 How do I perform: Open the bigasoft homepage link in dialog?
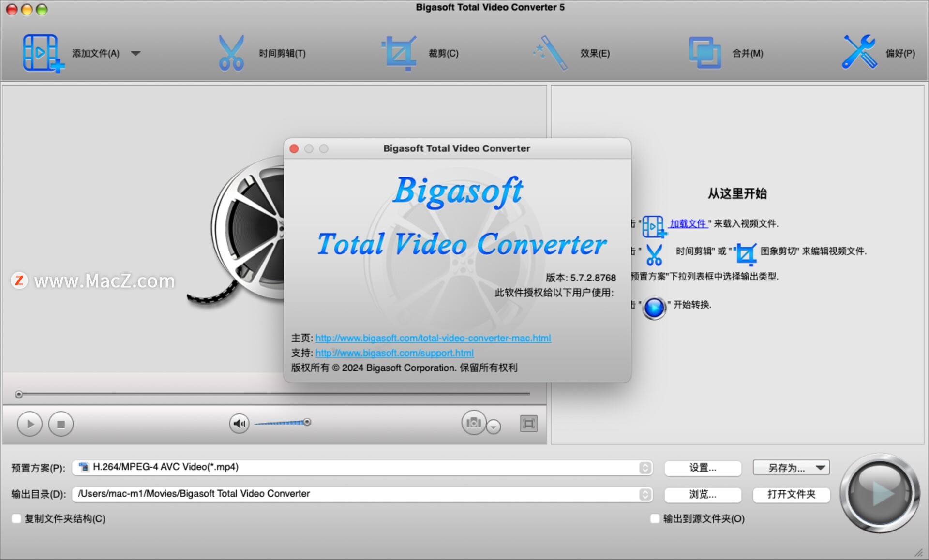click(x=433, y=338)
